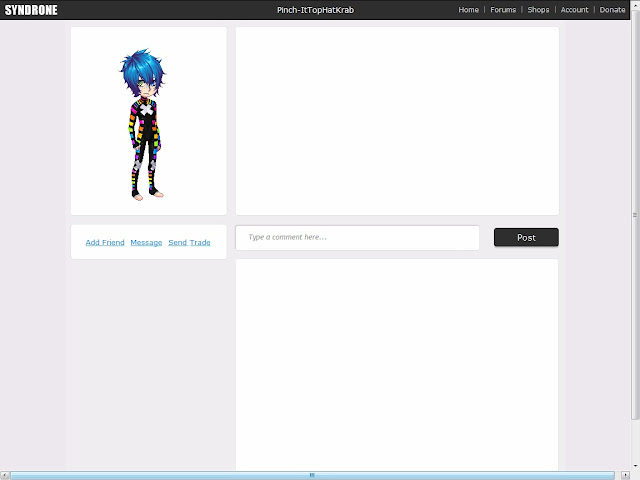Click the Send Trade link
The image size is (640, 480).
click(x=189, y=242)
